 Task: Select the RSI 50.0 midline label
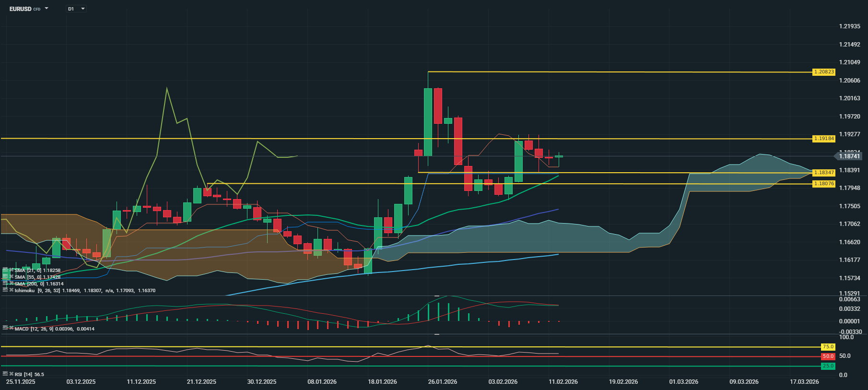click(828, 356)
